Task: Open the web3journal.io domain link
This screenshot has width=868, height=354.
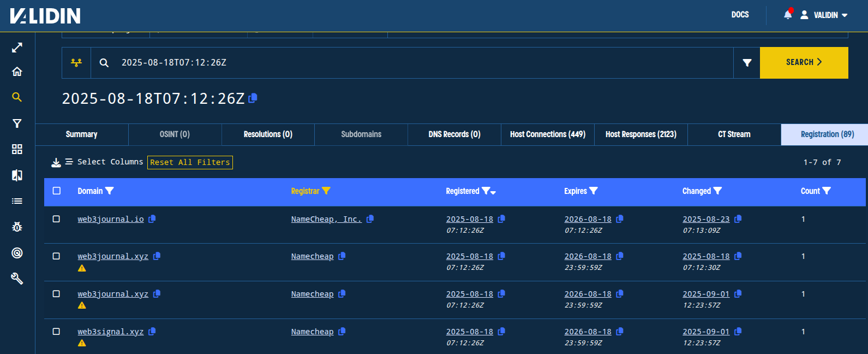Action: point(111,219)
